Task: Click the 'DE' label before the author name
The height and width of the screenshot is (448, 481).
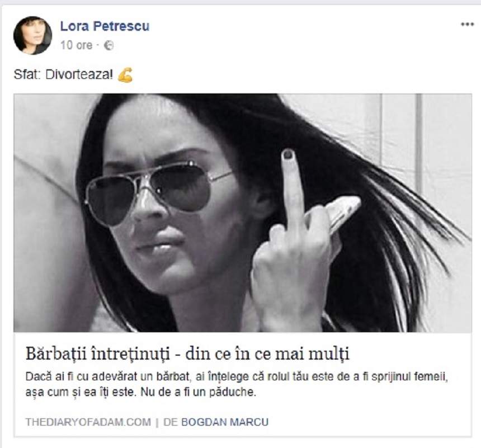Action: 170,422
